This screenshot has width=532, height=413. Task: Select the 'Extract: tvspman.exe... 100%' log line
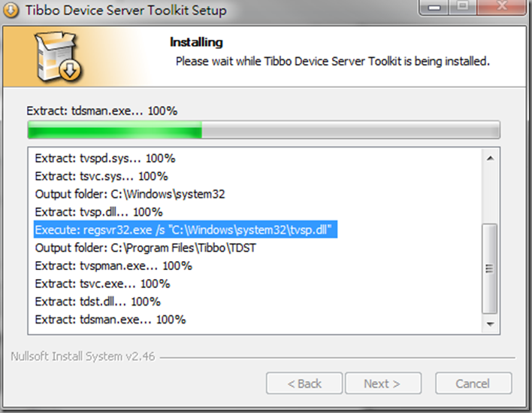point(113,266)
